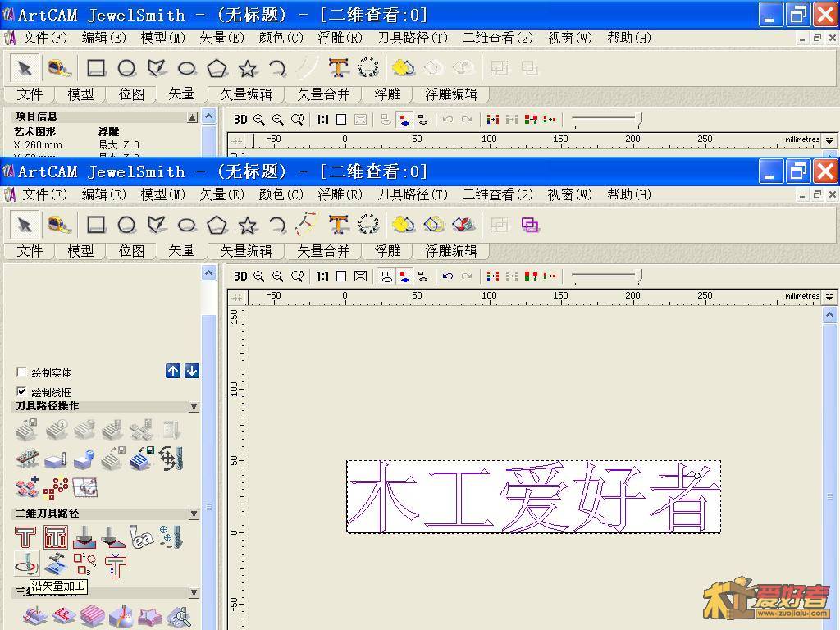Screen dimensions: 840x630
Task: Toggle the vector preview button in lower window
Action: [386, 276]
